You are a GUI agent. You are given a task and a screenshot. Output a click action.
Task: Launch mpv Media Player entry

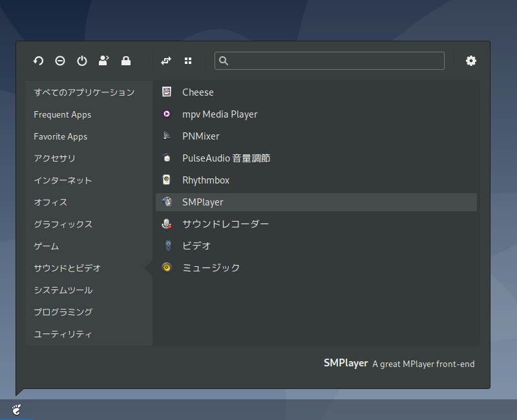pyautogui.click(x=316, y=114)
